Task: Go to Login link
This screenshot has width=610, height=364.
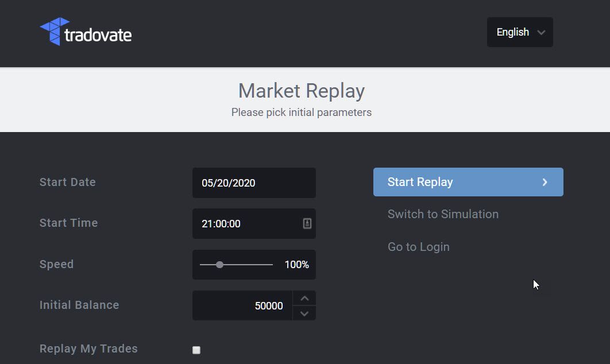Action: [x=418, y=246]
